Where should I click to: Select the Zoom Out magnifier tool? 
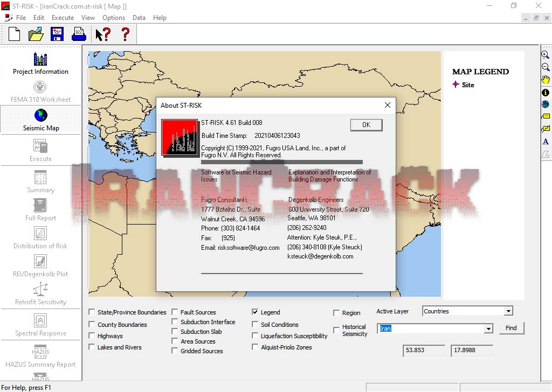click(546, 67)
